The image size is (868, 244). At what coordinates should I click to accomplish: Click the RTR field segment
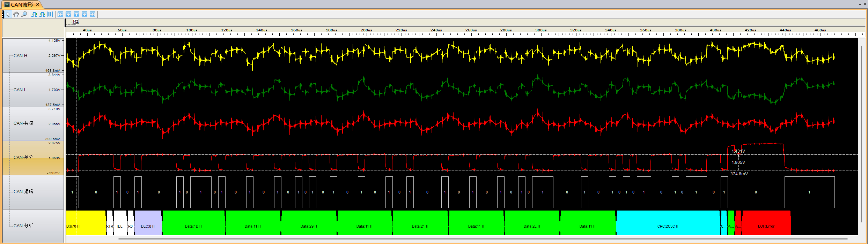tap(110, 223)
